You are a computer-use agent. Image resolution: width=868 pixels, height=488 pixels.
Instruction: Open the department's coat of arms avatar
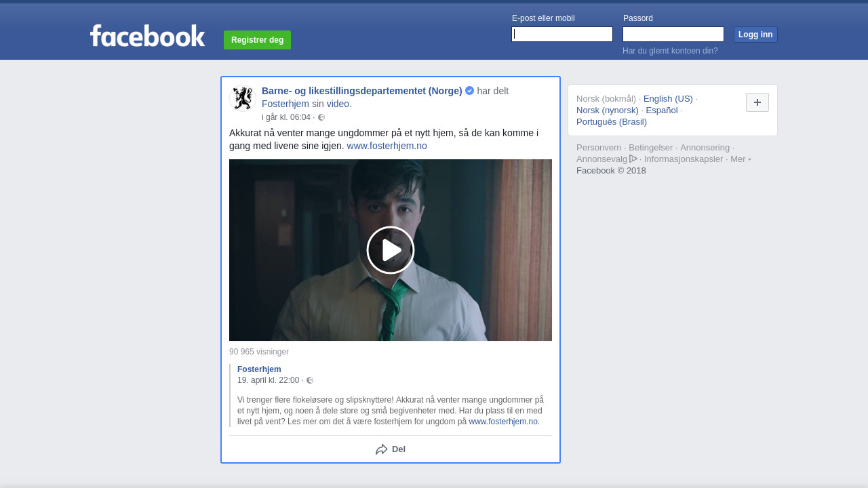click(242, 98)
